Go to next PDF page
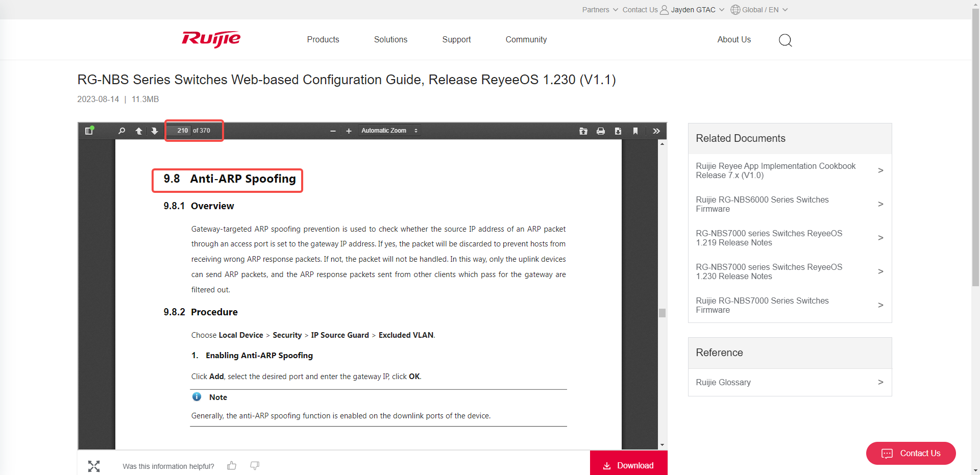This screenshot has width=980, height=475. click(x=155, y=131)
